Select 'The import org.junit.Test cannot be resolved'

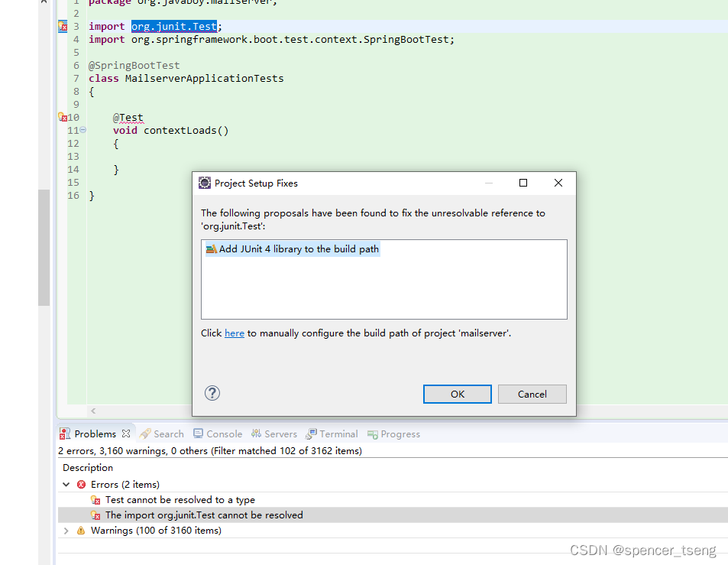[x=204, y=515]
